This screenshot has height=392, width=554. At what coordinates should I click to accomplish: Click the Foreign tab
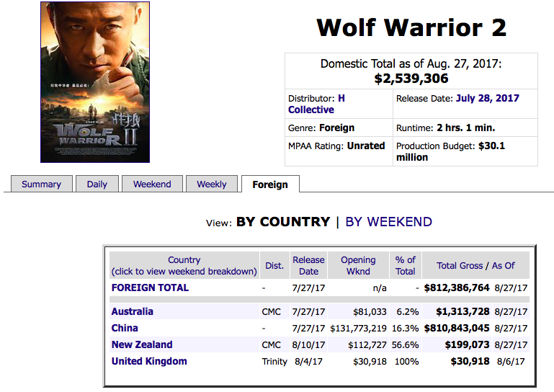pyautogui.click(x=270, y=185)
